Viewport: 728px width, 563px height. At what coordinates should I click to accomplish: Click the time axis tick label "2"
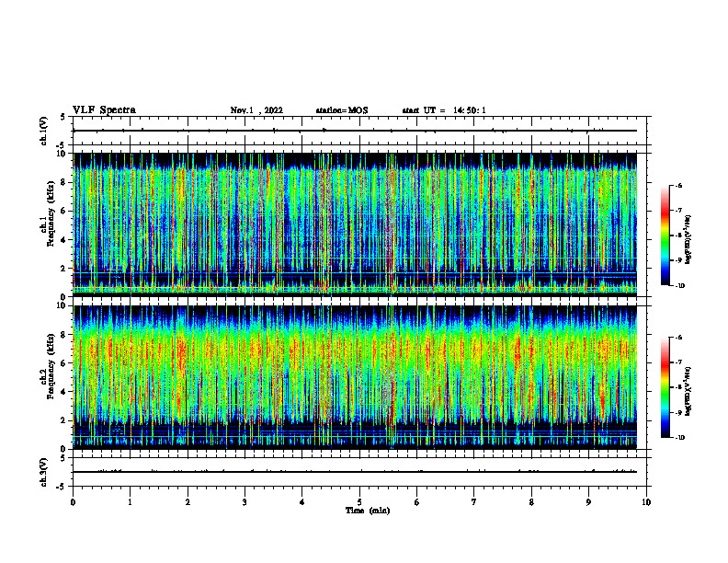click(188, 502)
